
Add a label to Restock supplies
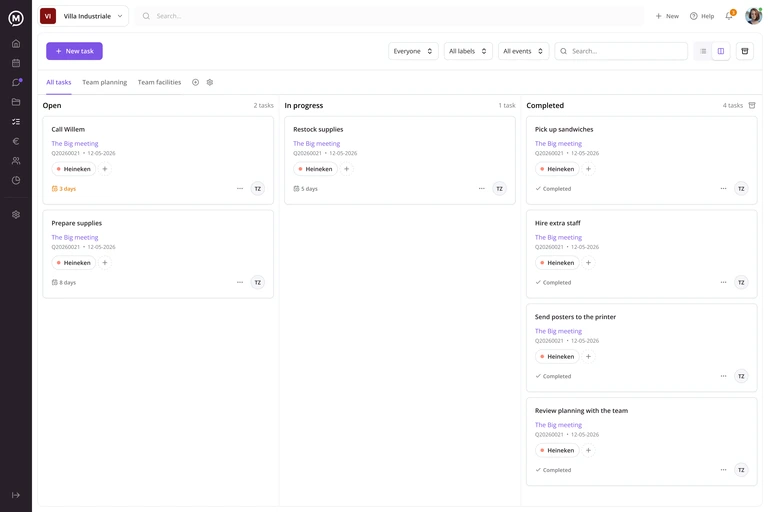[346, 169]
